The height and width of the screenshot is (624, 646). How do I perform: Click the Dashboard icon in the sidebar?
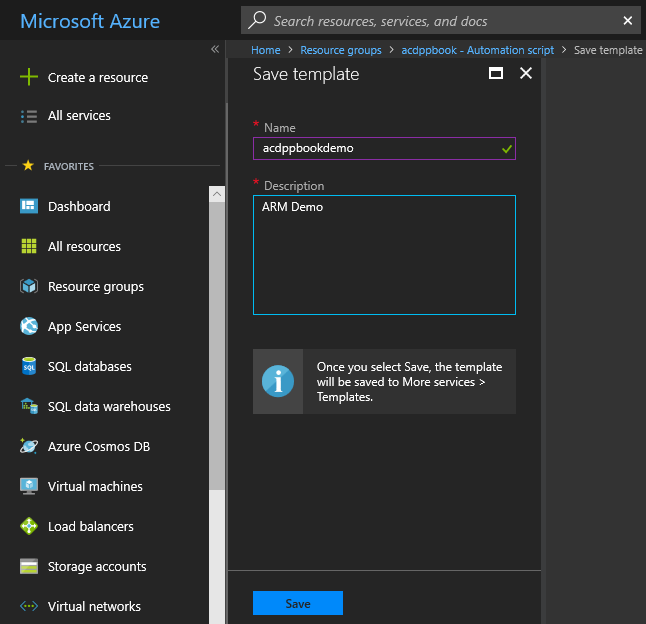coord(29,206)
